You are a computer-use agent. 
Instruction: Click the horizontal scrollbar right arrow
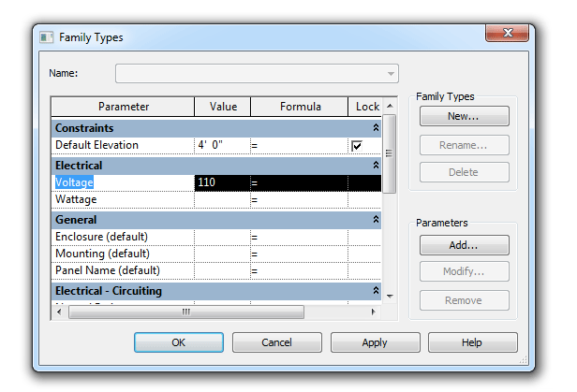pos(374,312)
